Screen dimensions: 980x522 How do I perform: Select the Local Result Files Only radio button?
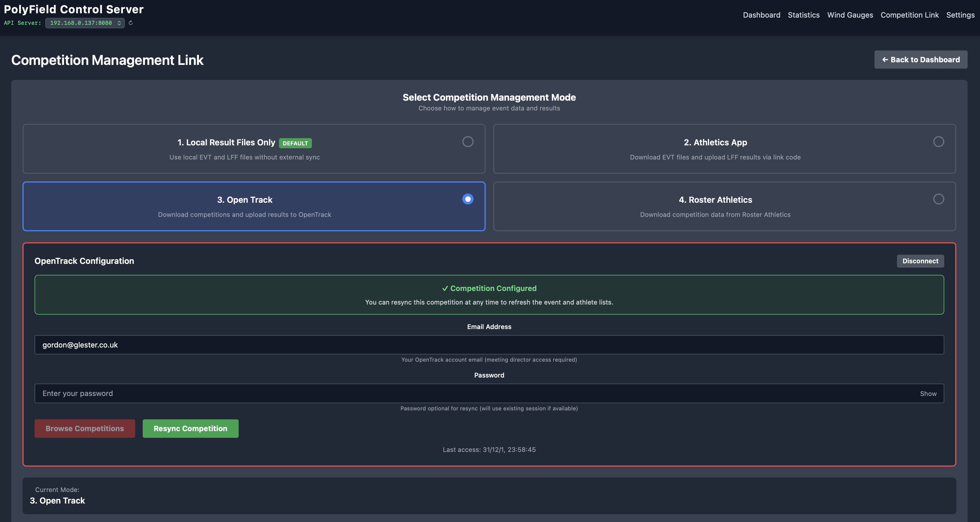468,142
